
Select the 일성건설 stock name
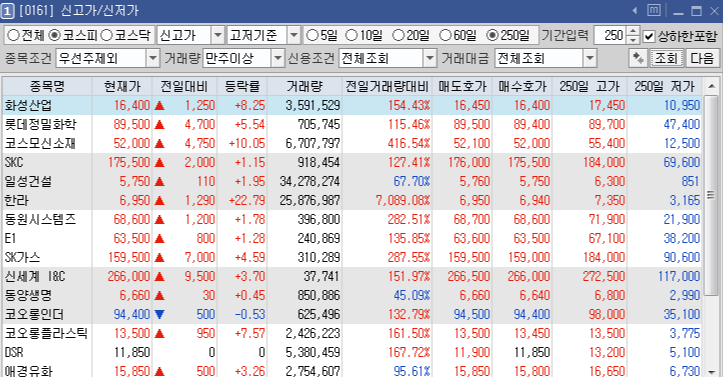coord(29,181)
